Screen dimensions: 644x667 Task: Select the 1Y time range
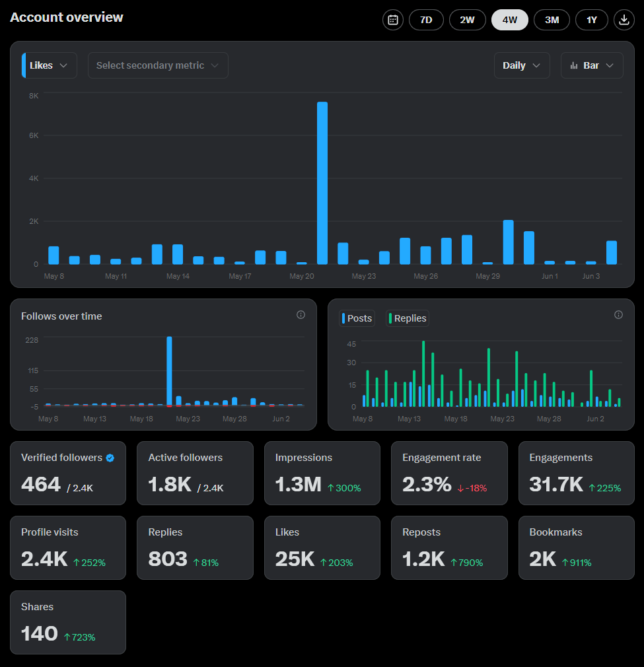[592, 20]
